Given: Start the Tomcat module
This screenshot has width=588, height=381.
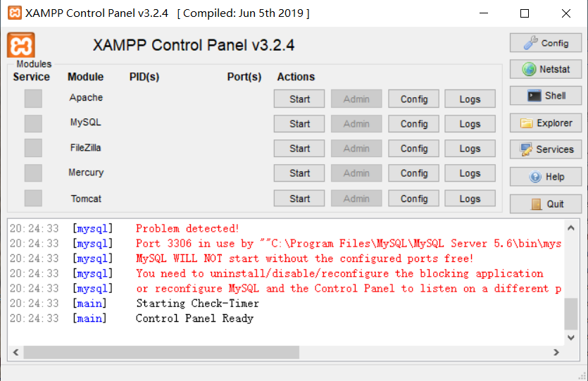Looking at the screenshot, I should 299,198.
